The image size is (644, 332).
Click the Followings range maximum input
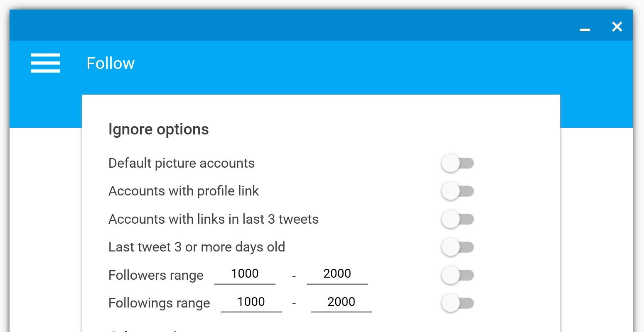click(341, 302)
